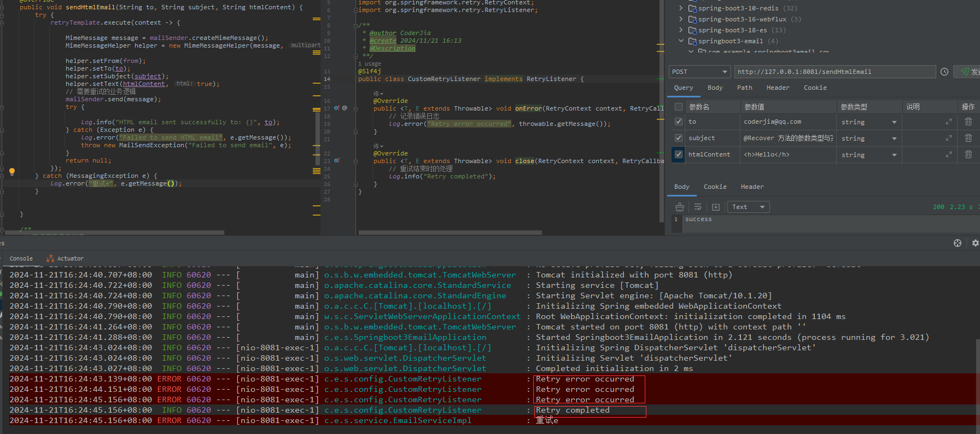
Task: Collapse the Javadoc comment fold marker above @author
Action: 355,25
